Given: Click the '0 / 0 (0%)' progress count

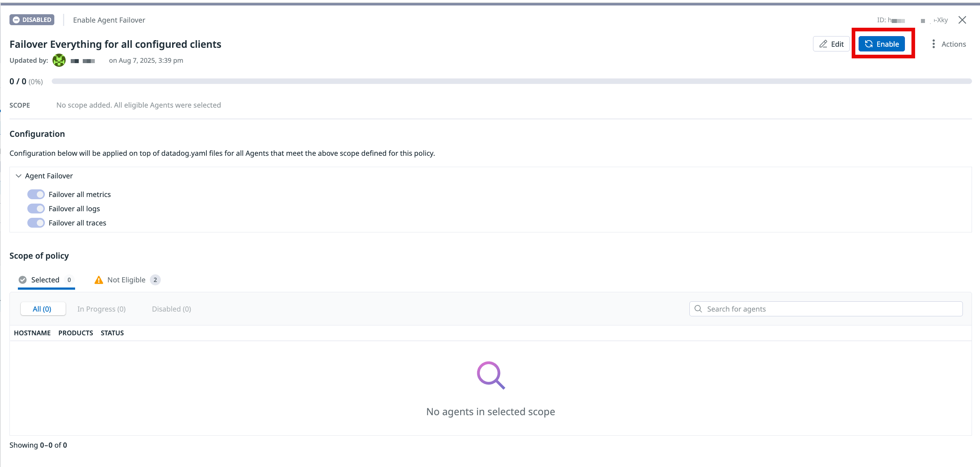Looking at the screenshot, I should (x=26, y=81).
